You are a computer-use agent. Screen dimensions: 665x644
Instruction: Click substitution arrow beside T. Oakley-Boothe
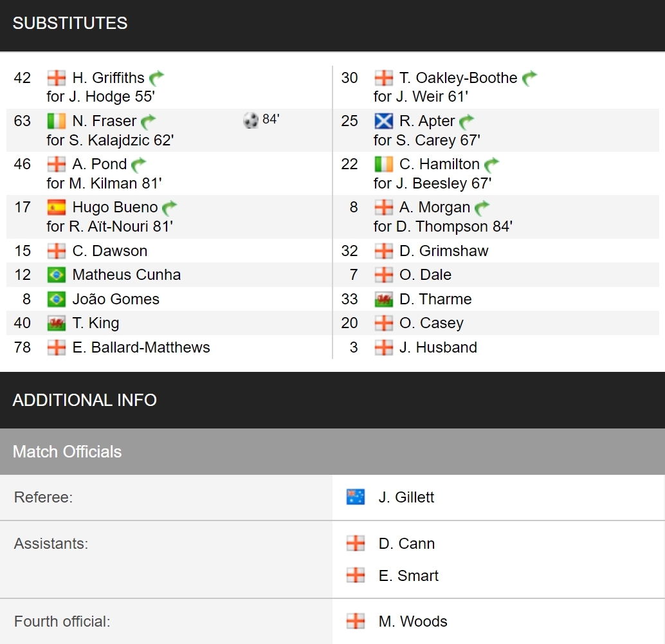529,78
